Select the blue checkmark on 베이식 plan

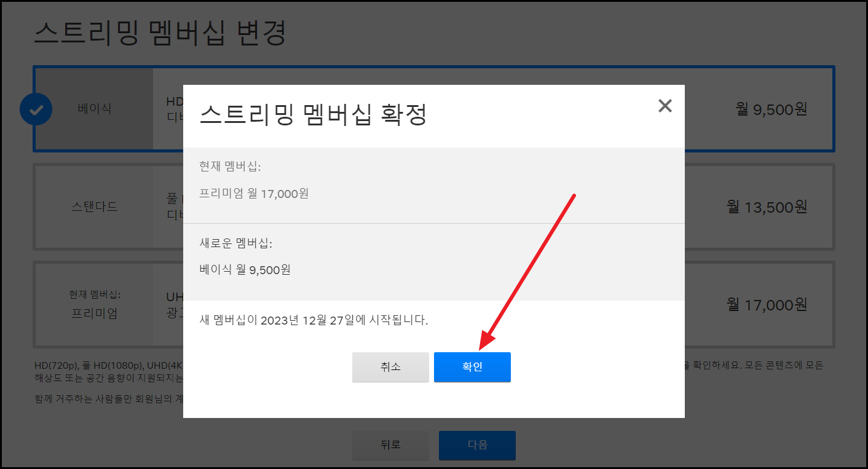pos(36,109)
